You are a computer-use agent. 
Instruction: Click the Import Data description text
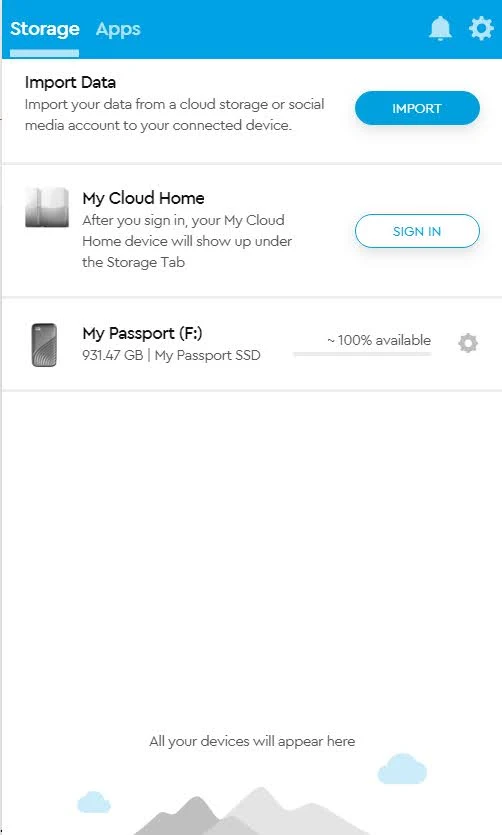tap(175, 114)
